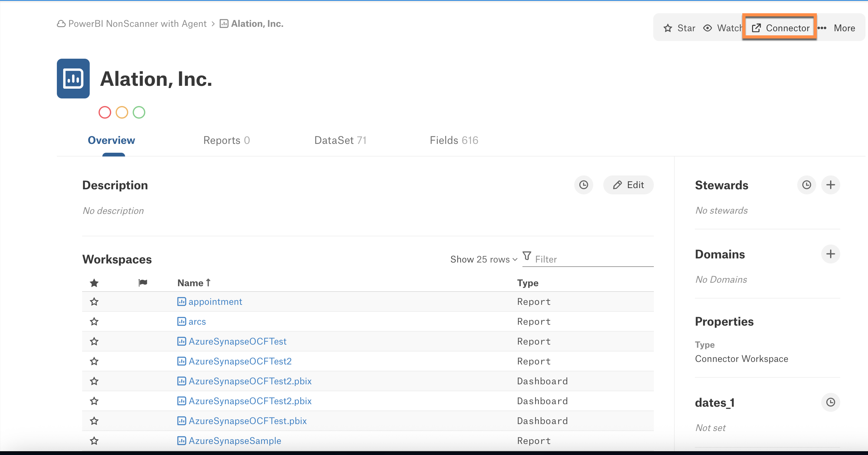This screenshot has height=455, width=868.
Task: Star the appointment row
Action: coord(94,302)
